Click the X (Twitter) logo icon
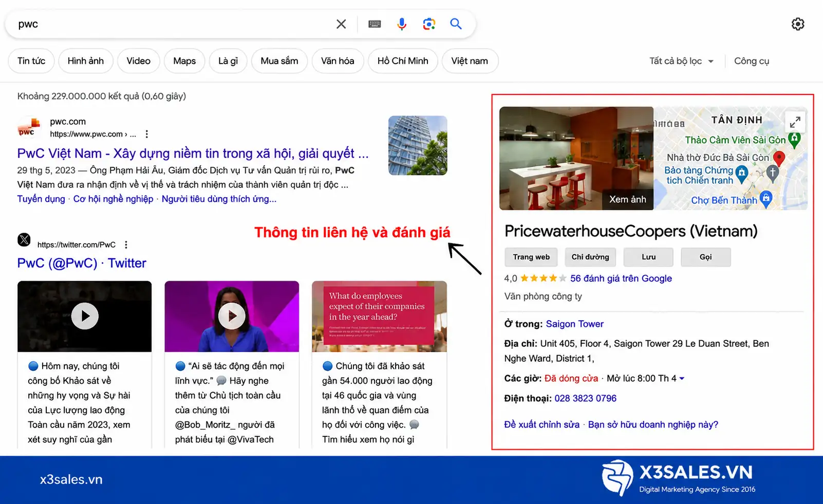823x504 pixels. click(x=24, y=240)
